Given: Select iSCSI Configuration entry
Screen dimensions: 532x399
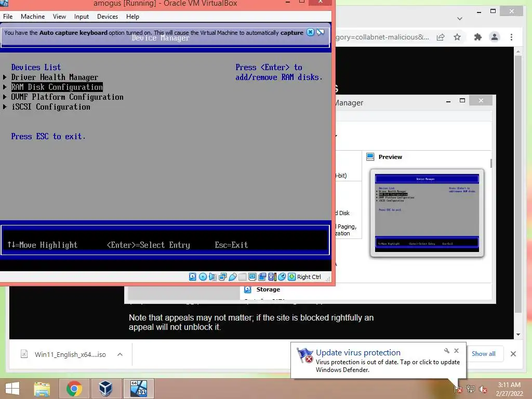Looking at the screenshot, I should click(51, 107).
